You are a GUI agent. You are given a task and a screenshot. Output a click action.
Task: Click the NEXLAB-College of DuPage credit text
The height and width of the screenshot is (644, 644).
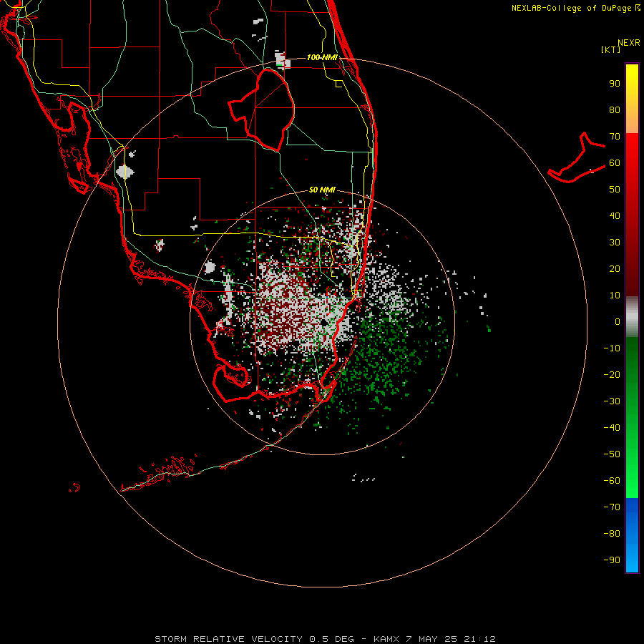click(575, 8)
